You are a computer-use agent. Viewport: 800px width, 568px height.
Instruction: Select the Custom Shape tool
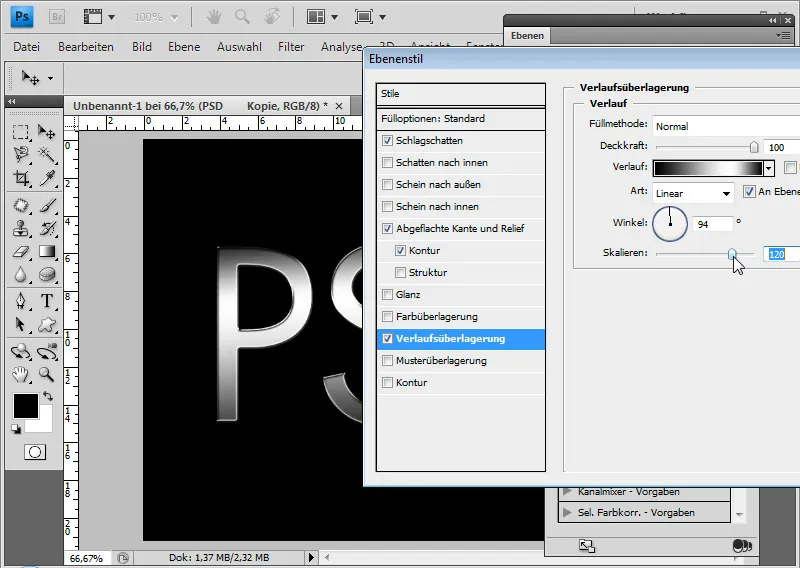46,324
